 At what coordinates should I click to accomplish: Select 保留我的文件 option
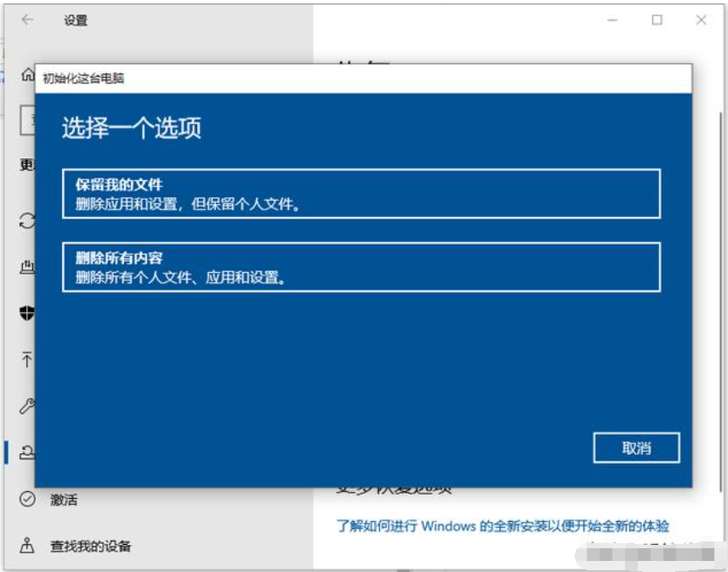click(x=364, y=194)
